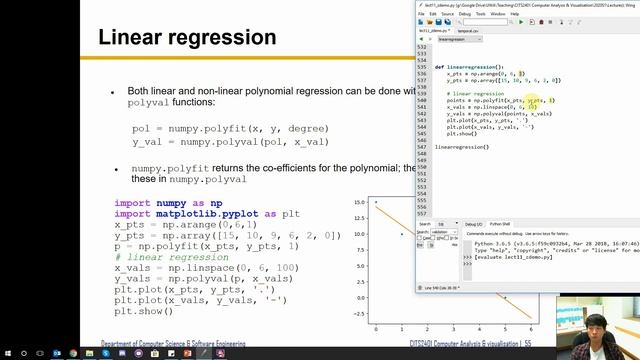Click the 'linearregression()' call on line 547
Viewport: 640px width, 360px height.
462,147
